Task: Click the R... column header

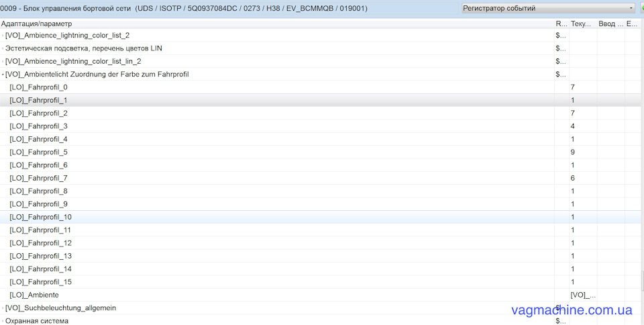Action: (x=561, y=24)
